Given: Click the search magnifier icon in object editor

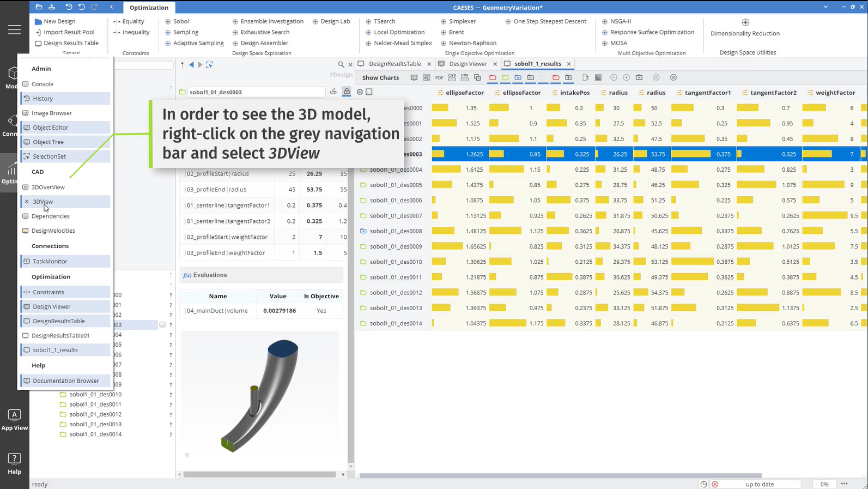Looking at the screenshot, I should (x=341, y=64).
